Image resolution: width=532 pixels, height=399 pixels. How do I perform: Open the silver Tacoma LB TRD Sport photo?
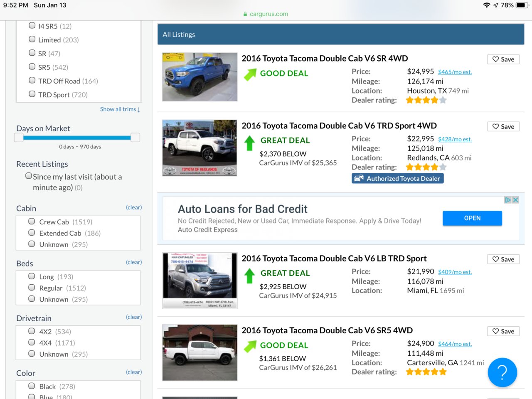click(x=199, y=281)
